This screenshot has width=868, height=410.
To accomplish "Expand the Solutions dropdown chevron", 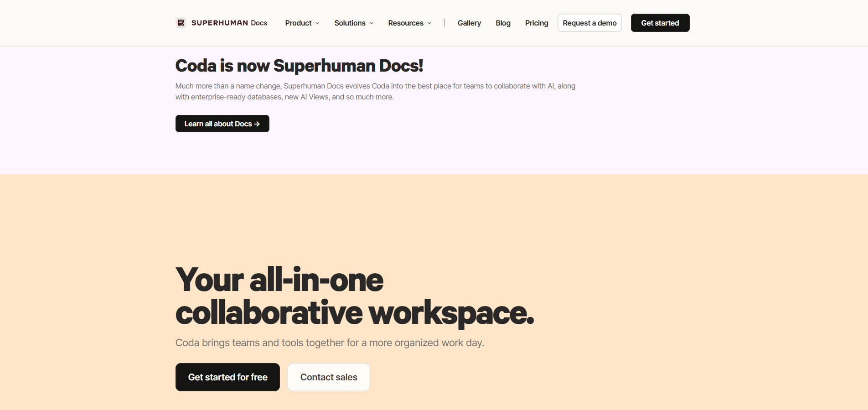I will pos(372,23).
